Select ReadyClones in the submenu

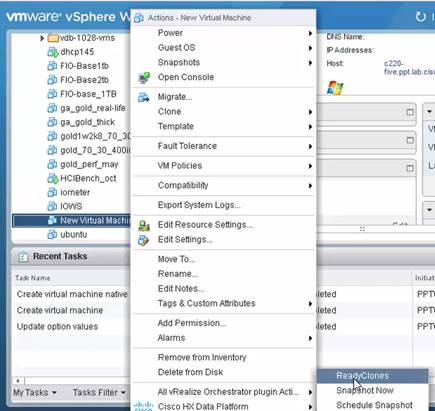point(372,376)
